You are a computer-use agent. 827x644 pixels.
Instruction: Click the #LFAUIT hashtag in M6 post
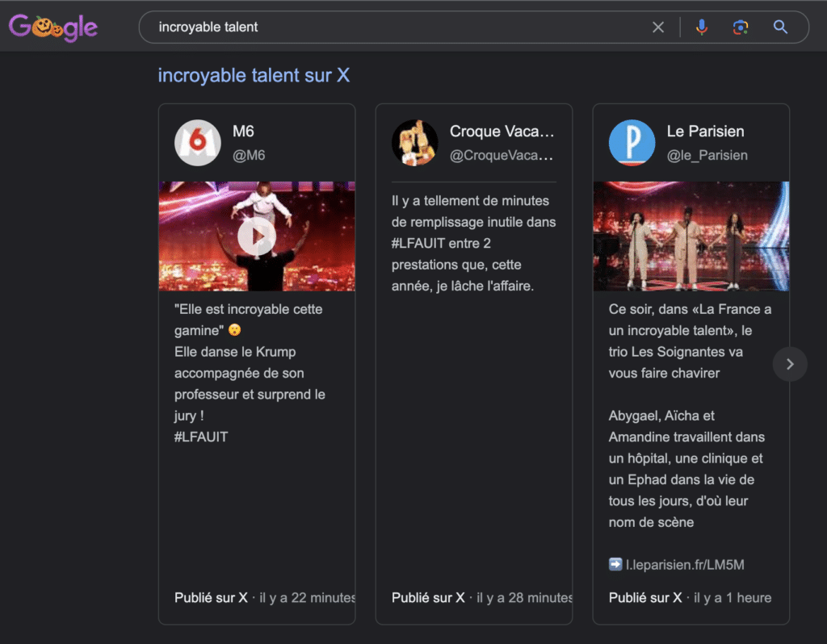tap(201, 437)
